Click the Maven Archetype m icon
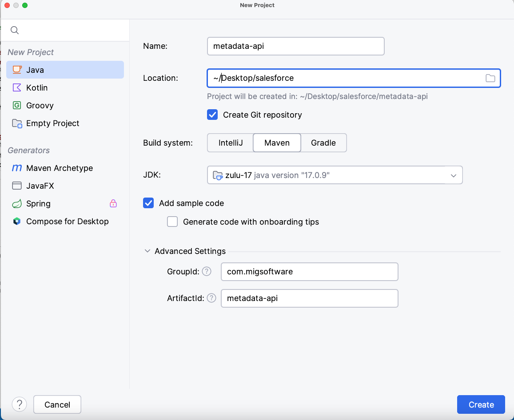 [17, 168]
